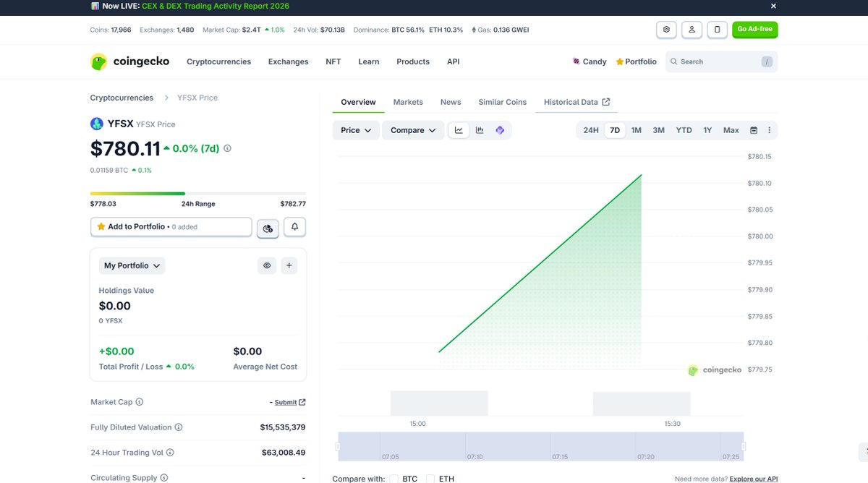
Task: Click the Cryptocurrencies breadcrumb link
Action: tap(122, 98)
